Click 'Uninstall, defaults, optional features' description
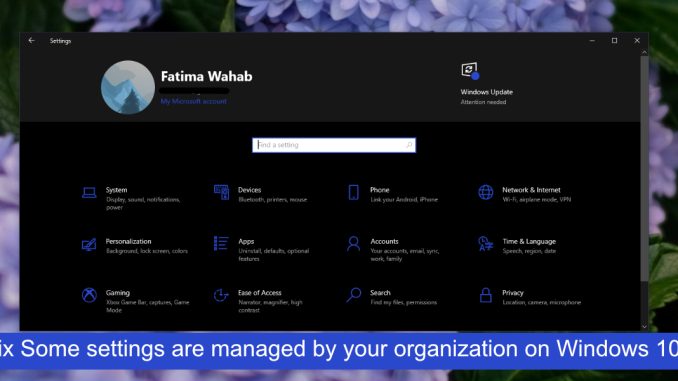 point(273,255)
